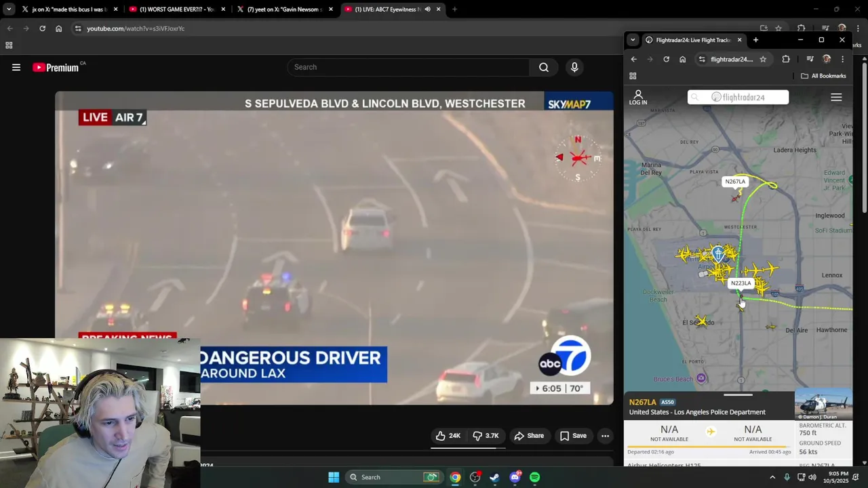Go back in the Flightradar24 window
The width and height of the screenshot is (868, 488).
pos(634,59)
